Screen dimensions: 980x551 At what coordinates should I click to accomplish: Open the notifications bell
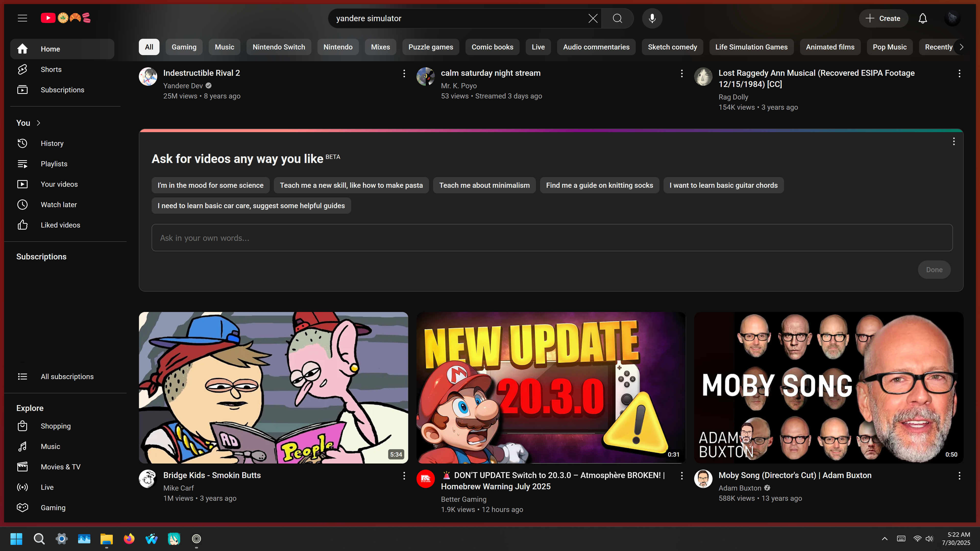point(923,18)
